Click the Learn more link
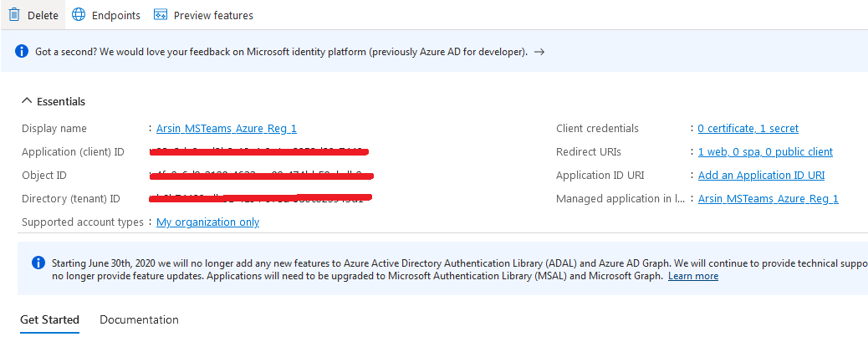 coord(693,276)
